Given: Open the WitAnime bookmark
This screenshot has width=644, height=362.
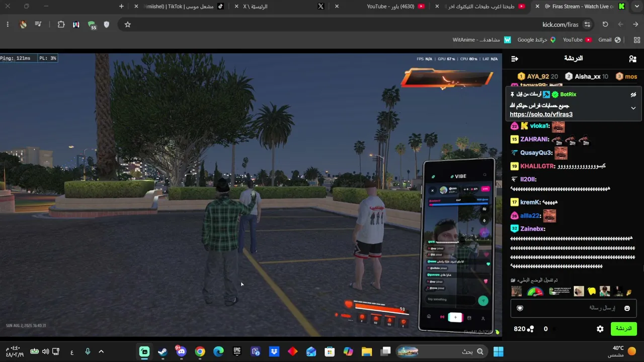Looking at the screenshot, I should tap(481, 40).
